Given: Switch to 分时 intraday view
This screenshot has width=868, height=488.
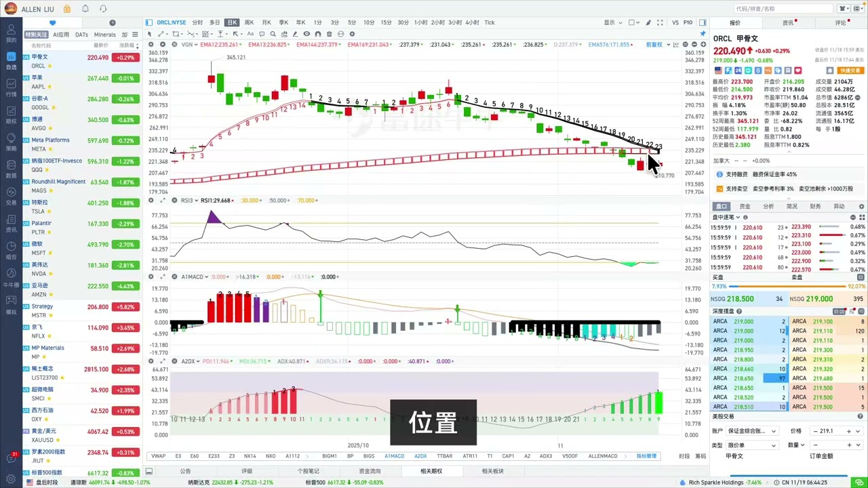Looking at the screenshot, I should (x=197, y=22).
